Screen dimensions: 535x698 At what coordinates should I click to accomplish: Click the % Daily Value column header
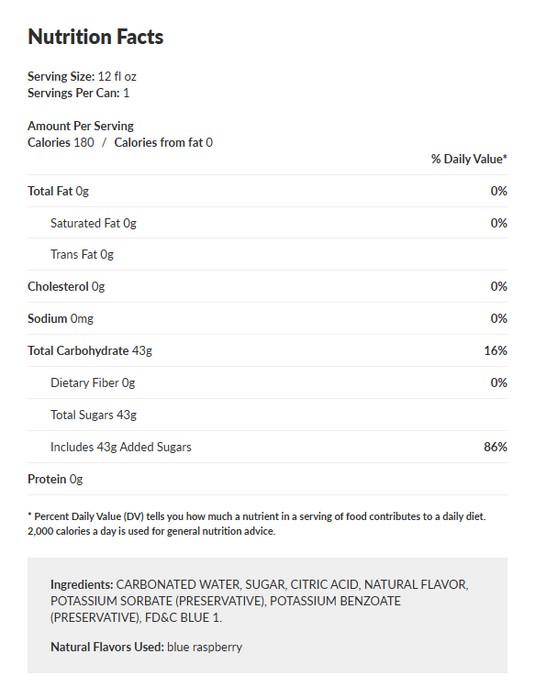click(x=469, y=159)
